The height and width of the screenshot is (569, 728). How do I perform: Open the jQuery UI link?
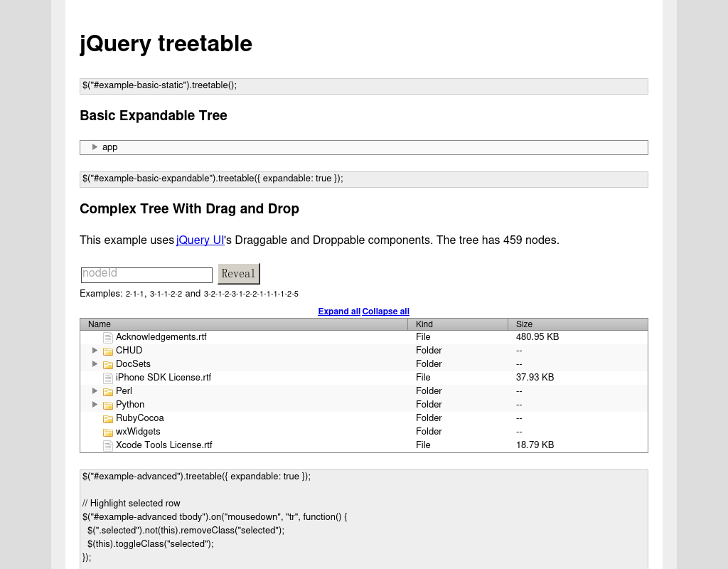click(x=200, y=240)
